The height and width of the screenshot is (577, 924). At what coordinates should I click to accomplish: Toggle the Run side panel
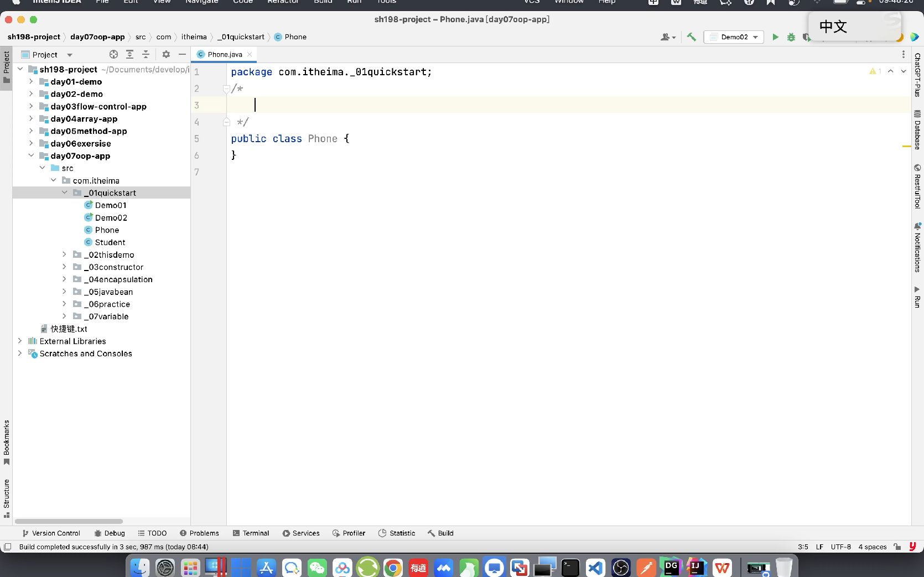[917, 297]
